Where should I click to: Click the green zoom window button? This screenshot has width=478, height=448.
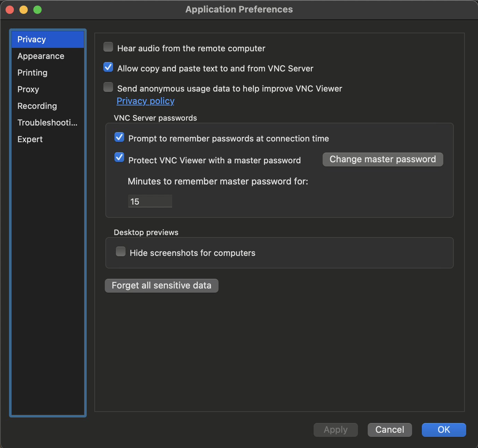click(x=37, y=10)
